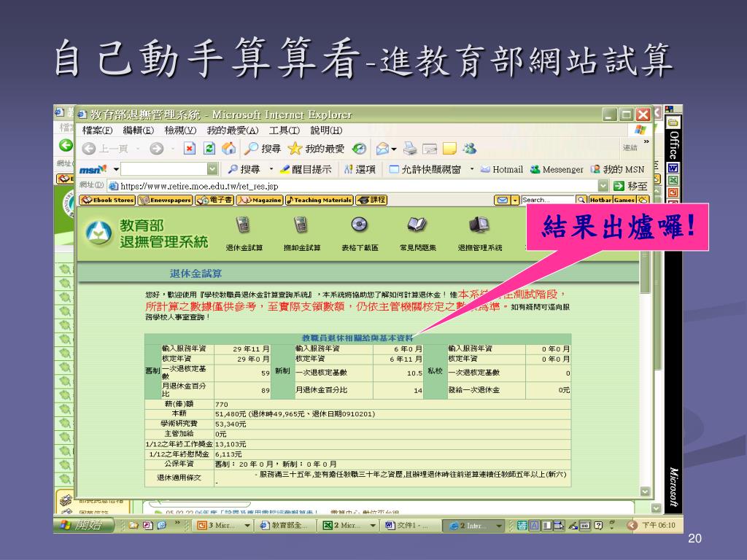Click the Hotbar Search... input field
The height and width of the screenshot is (560, 747).
pos(547,200)
